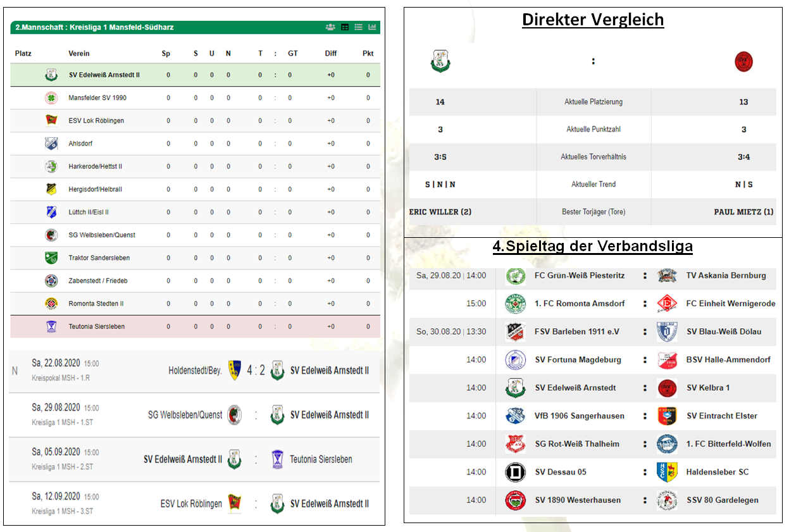
Task: Select the VfB 1906 Sangerhausen match row
Action: (592, 416)
